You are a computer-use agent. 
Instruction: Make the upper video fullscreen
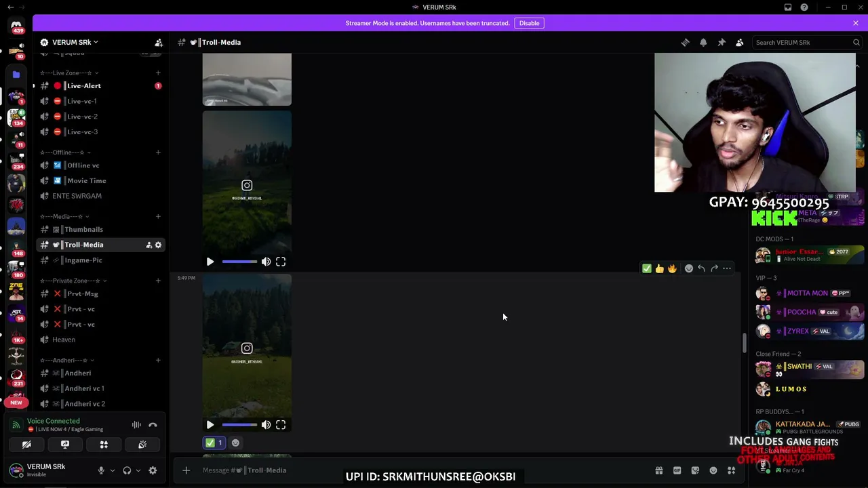(281, 262)
